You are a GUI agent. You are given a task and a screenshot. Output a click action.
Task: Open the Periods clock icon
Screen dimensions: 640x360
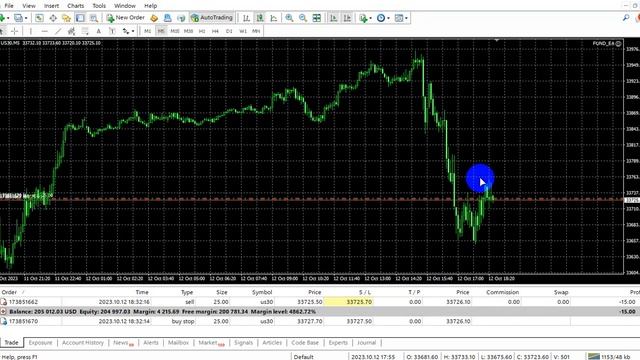tap(381, 18)
